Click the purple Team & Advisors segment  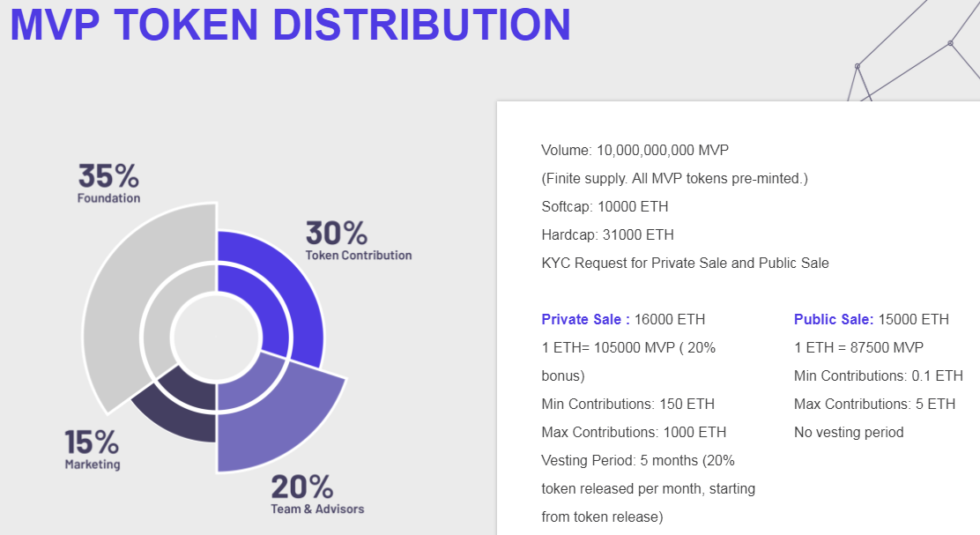tap(282, 414)
